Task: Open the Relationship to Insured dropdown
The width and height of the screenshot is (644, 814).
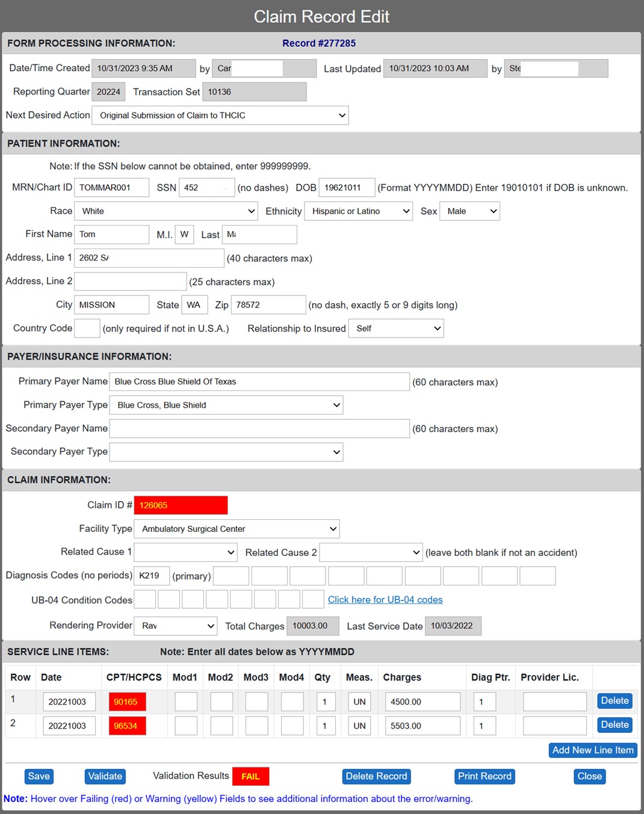Action: coord(396,328)
